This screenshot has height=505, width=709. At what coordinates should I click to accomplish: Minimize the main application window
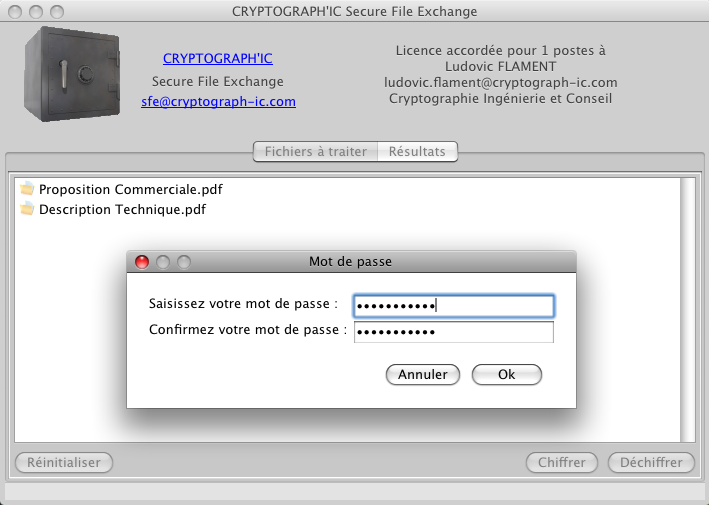36,11
